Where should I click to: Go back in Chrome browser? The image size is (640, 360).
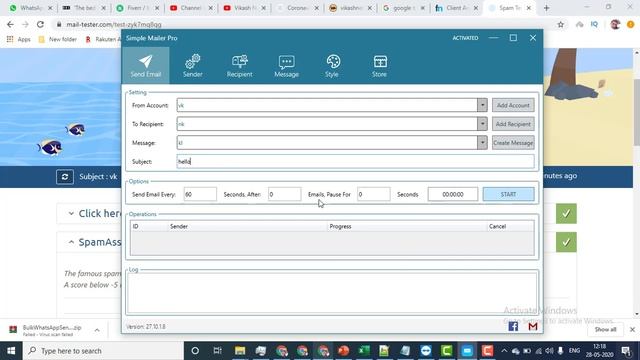(10, 24)
